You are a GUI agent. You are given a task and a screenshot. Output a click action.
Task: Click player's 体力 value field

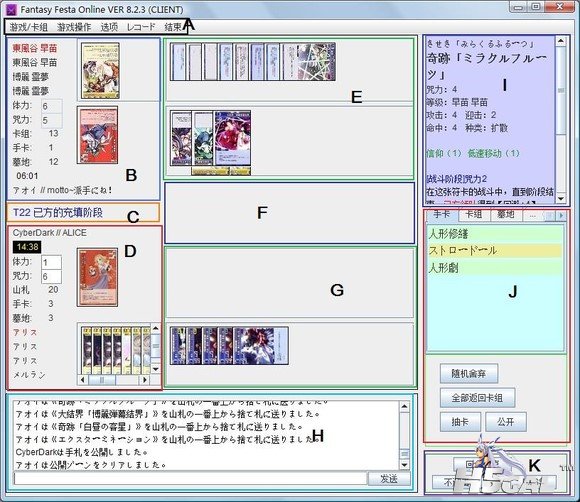[x=51, y=262]
